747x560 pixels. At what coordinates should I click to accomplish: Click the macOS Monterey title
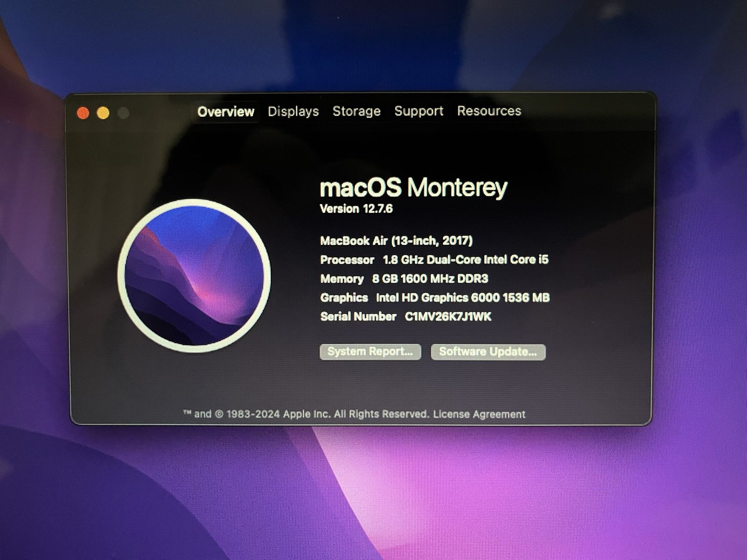[413, 187]
